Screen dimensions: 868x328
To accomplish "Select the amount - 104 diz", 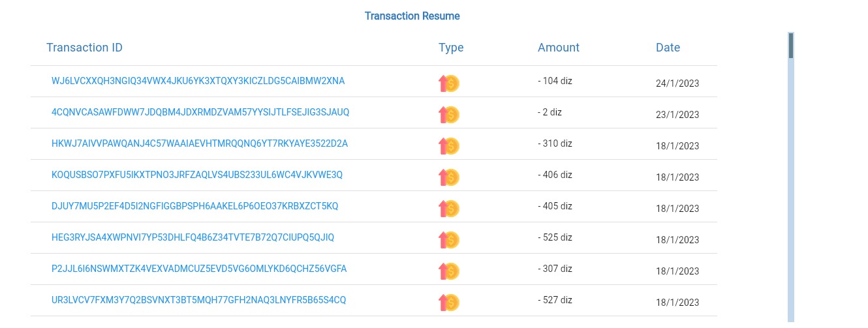I will point(555,81).
